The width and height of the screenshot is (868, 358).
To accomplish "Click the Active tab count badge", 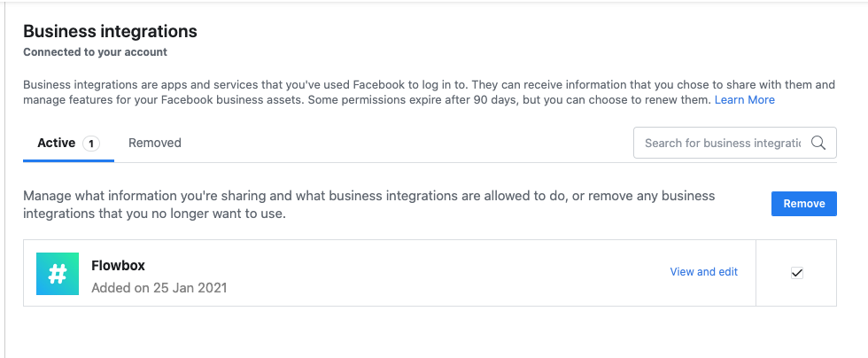I will click(x=91, y=144).
